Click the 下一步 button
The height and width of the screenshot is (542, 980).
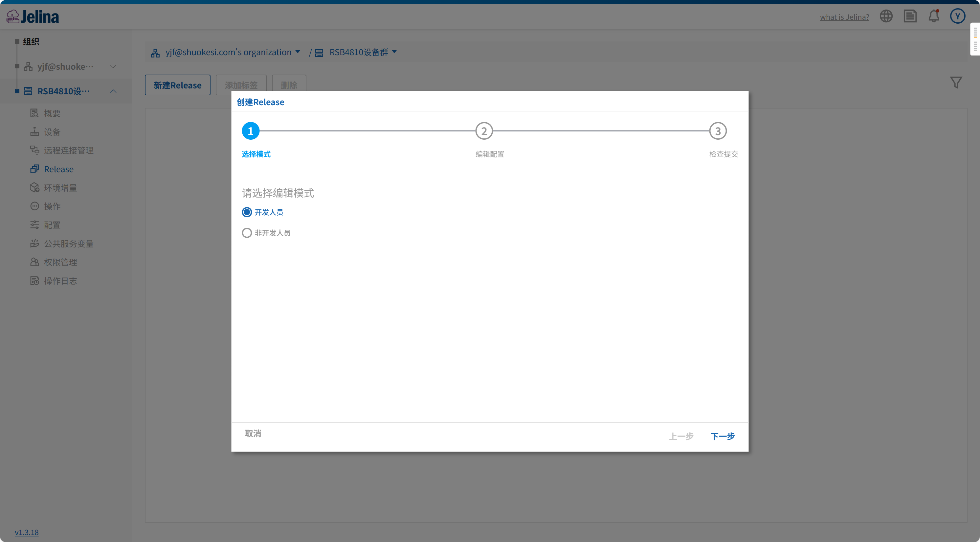(x=722, y=436)
